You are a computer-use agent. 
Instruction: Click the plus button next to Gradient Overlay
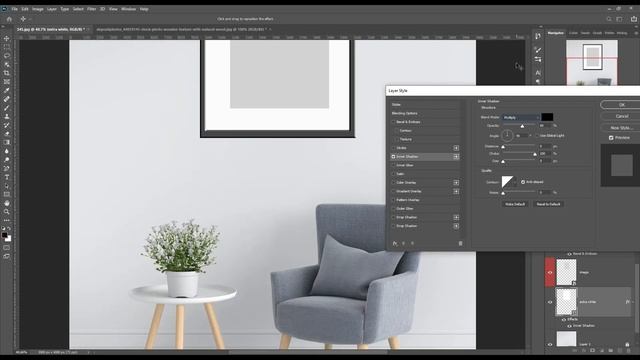tap(456, 191)
